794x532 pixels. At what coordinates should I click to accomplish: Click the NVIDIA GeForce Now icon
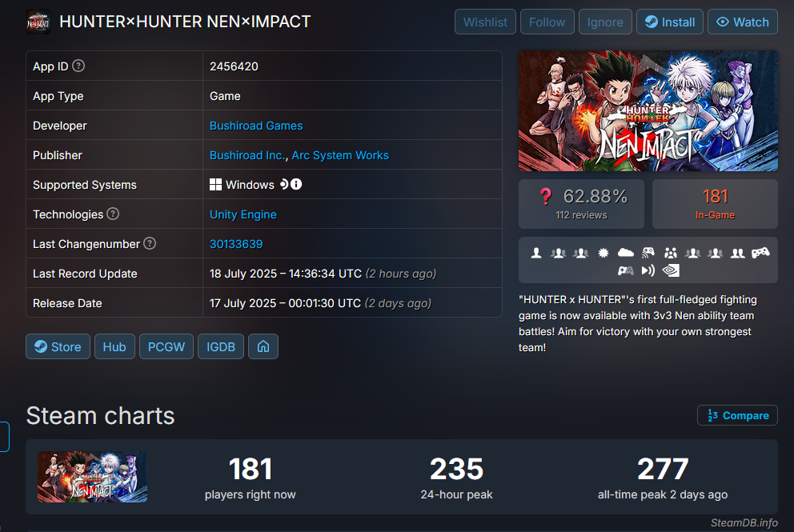(671, 270)
